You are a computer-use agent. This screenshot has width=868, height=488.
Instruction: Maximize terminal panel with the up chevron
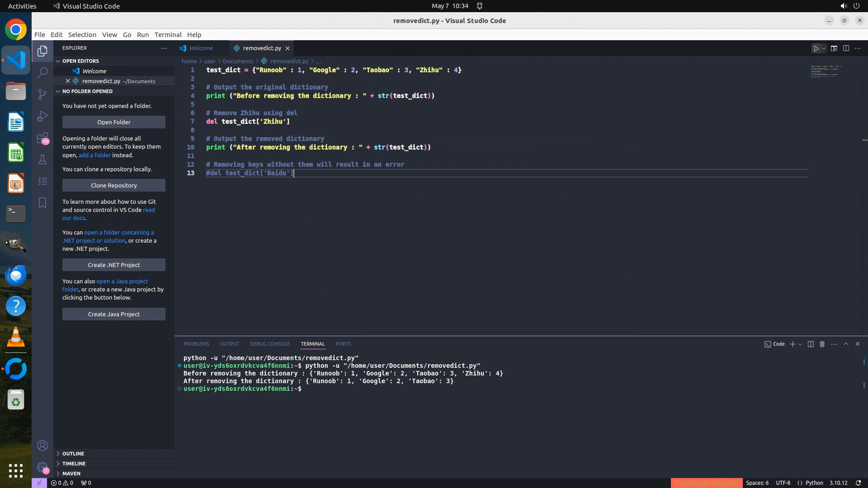tap(846, 344)
